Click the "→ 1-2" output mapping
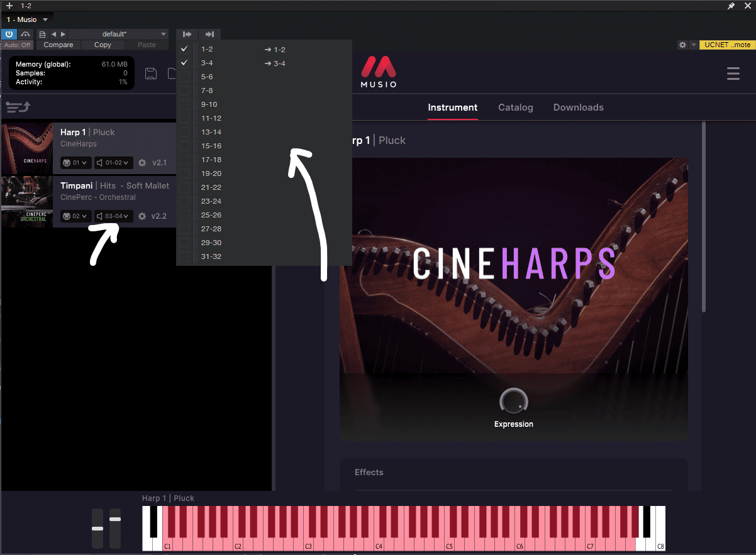Image resolution: width=756 pixels, height=555 pixels. [x=275, y=49]
